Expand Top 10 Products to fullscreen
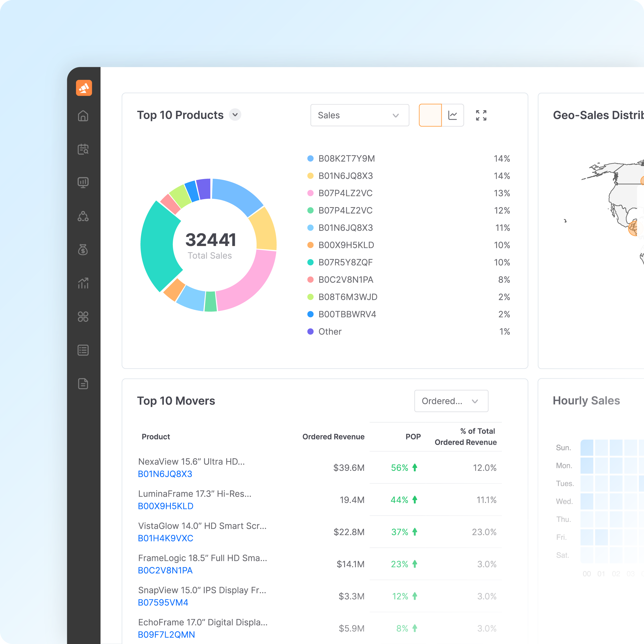Image resolution: width=644 pixels, height=644 pixels. click(x=481, y=115)
